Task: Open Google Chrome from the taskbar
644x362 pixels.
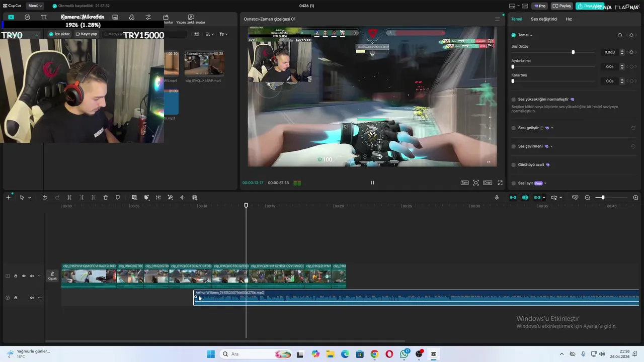Action: [x=374, y=354]
